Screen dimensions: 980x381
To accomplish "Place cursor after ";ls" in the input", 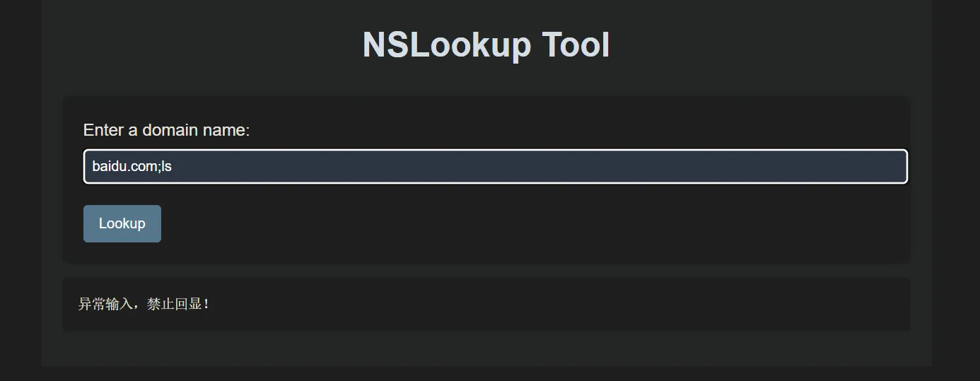I will coord(173,167).
